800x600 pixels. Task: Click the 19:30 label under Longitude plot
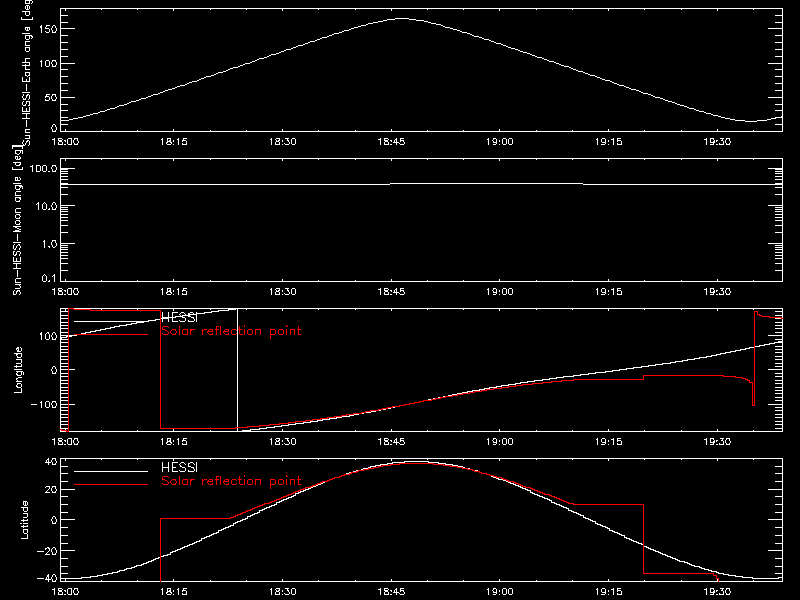pos(717,442)
